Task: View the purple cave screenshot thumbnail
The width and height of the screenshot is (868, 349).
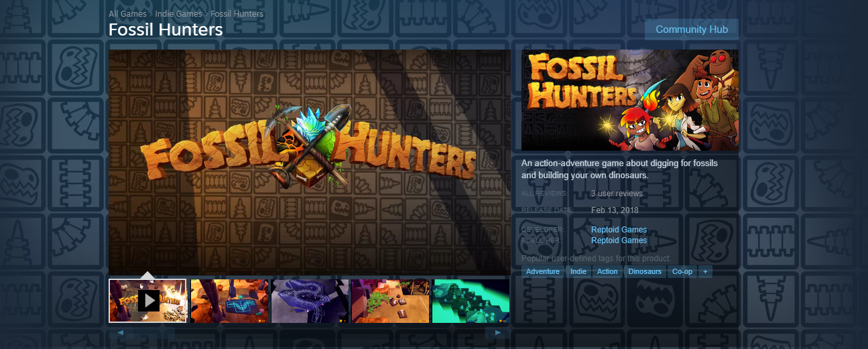Action: coord(310,301)
